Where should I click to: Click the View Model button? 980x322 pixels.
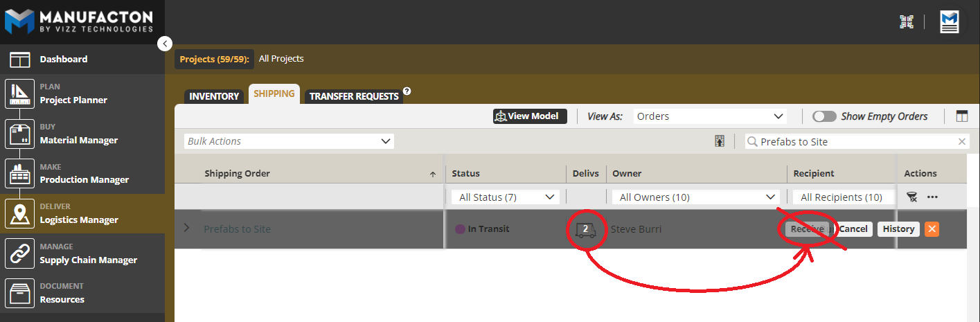click(x=530, y=116)
